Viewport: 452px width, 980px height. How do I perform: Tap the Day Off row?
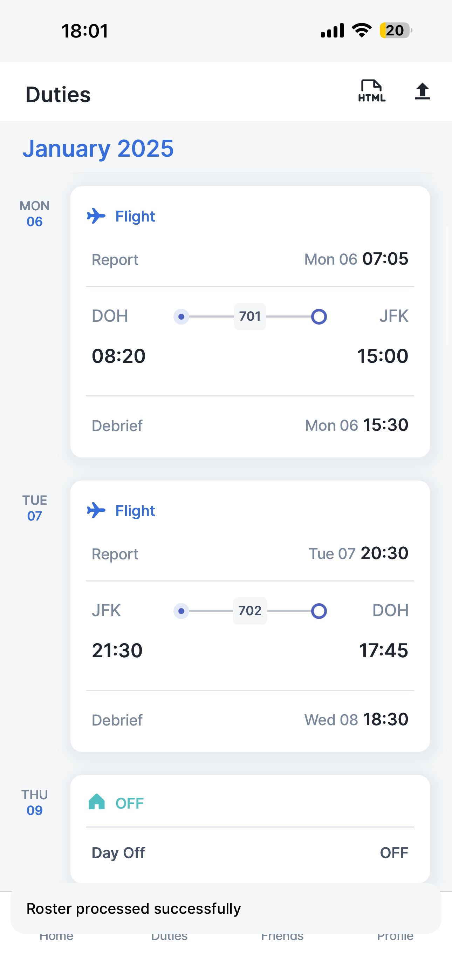click(x=249, y=853)
